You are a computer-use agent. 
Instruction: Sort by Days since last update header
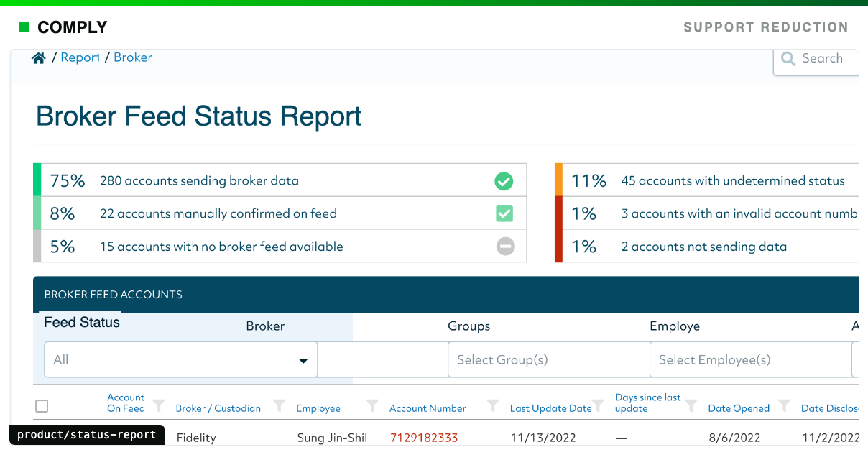click(x=648, y=402)
